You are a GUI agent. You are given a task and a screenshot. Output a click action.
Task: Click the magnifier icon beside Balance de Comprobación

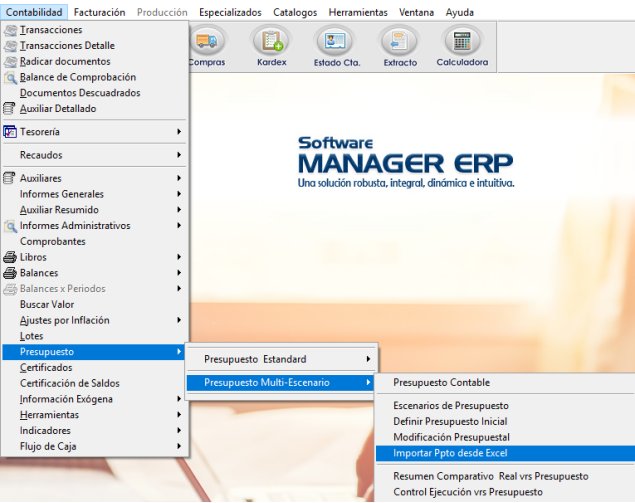coord(10,77)
